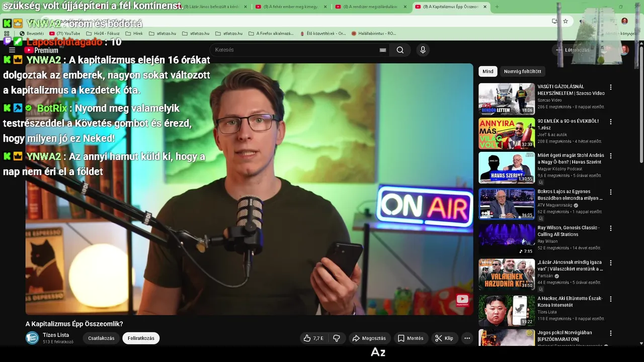Click the YouTube watermark in the video corner
Image resolution: width=644 pixels, height=362 pixels.
click(x=462, y=300)
